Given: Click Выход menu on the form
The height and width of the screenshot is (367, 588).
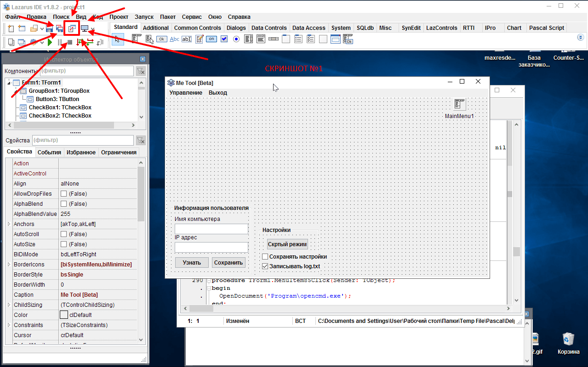Looking at the screenshot, I should (218, 93).
